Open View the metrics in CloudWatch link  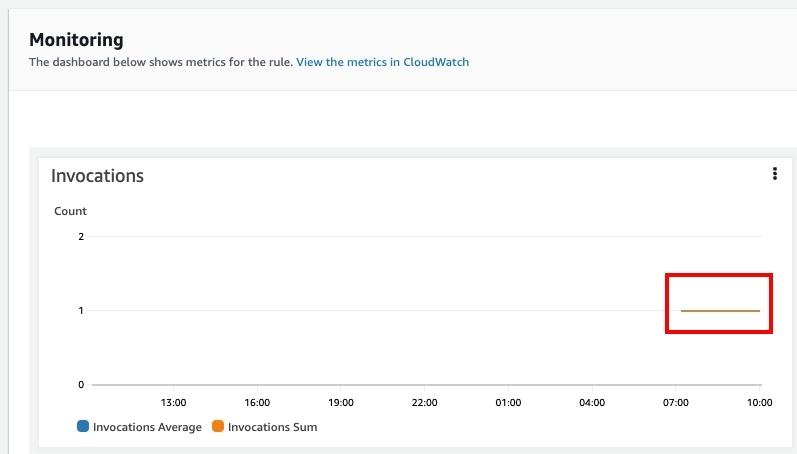tap(382, 62)
